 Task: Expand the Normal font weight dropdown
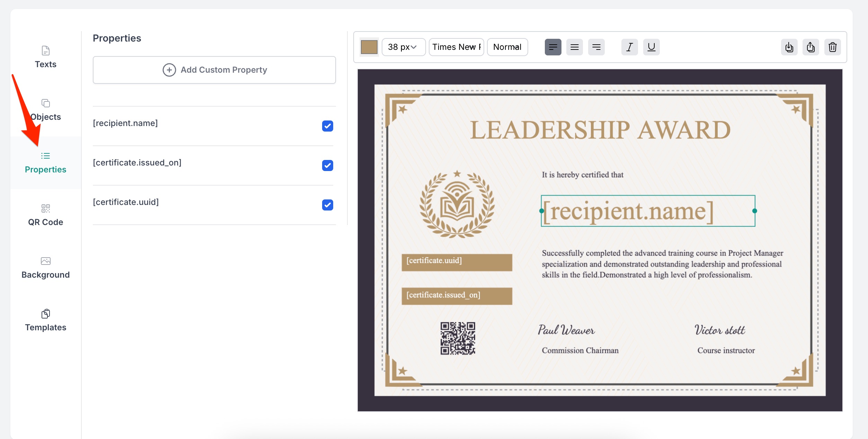pos(507,47)
